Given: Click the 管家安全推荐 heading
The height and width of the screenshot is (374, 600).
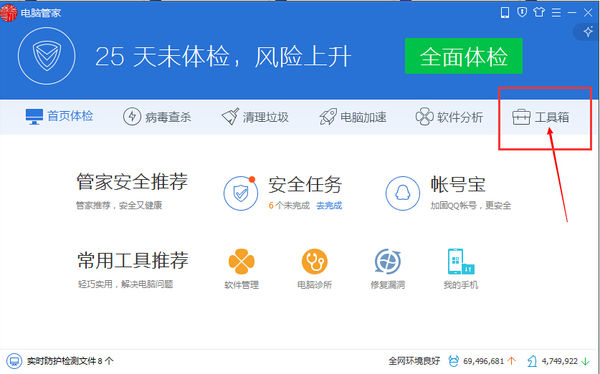Looking at the screenshot, I should 132,182.
